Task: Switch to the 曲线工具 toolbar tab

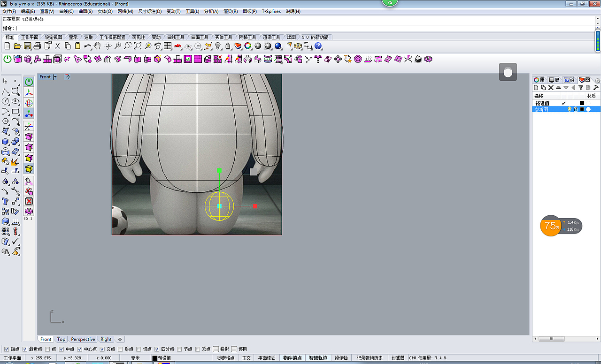Action: point(176,37)
